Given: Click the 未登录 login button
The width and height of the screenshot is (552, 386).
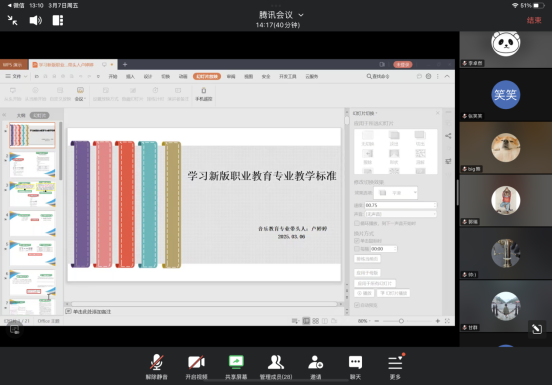Looking at the screenshot, I should (403, 64).
